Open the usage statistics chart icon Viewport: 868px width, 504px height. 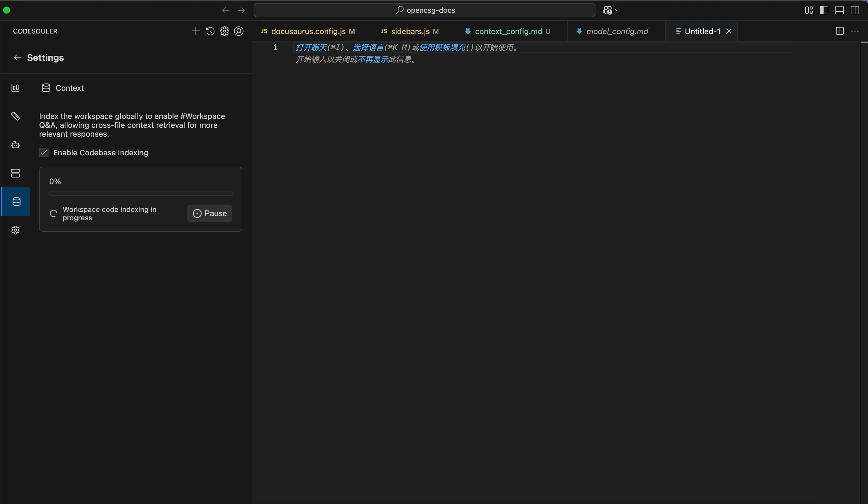(x=15, y=87)
